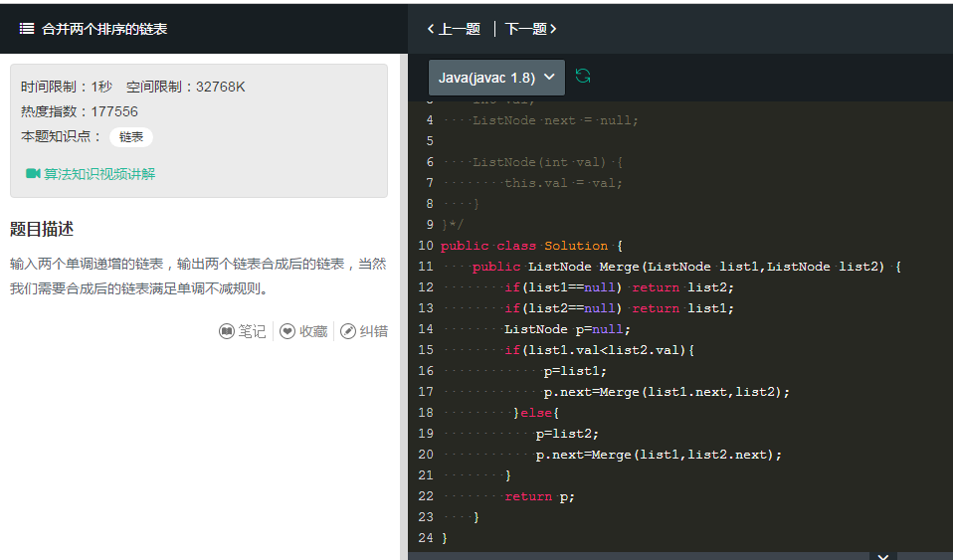Screen dimensions: 953x560
Task: Add problem to favorites via 收藏 text
Action: coord(313,331)
